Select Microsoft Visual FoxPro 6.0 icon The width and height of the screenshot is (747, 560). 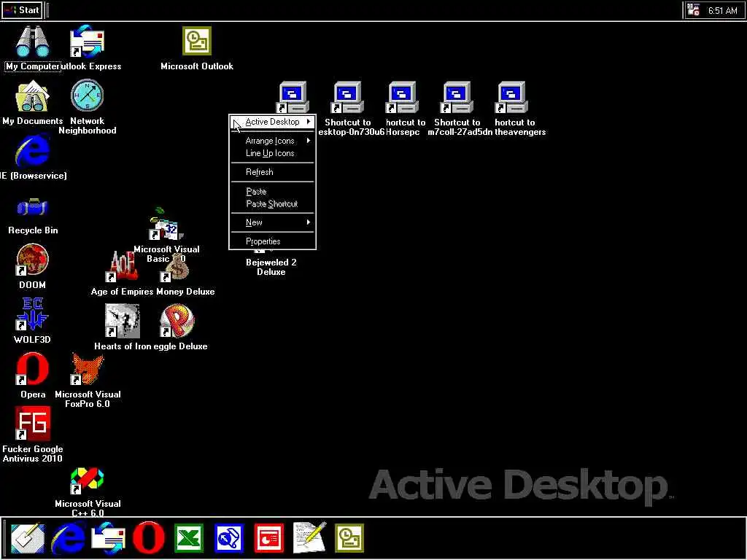[x=88, y=369]
